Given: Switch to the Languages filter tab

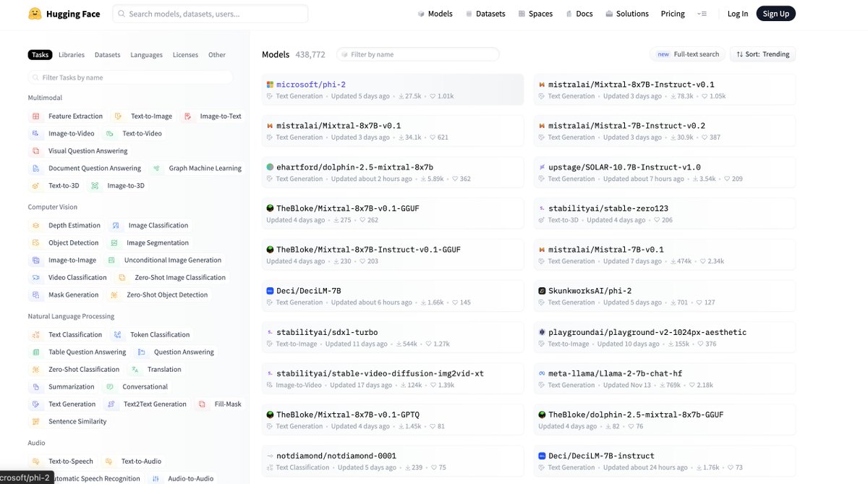Looking at the screenshot, I should click(147, 55).
